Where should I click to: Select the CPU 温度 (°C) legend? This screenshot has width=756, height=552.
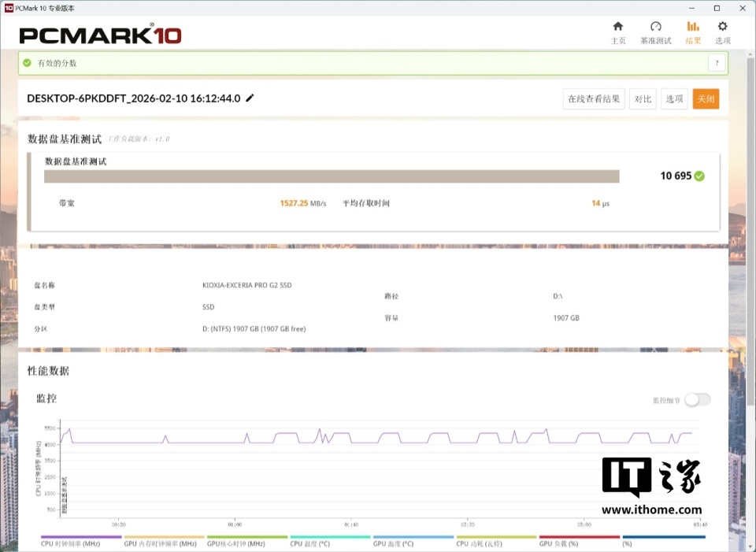pos(330,541)
